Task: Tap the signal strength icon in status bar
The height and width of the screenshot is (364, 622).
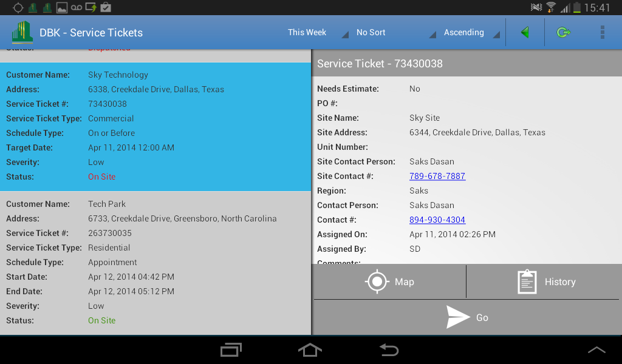Action: coord(564,7)
